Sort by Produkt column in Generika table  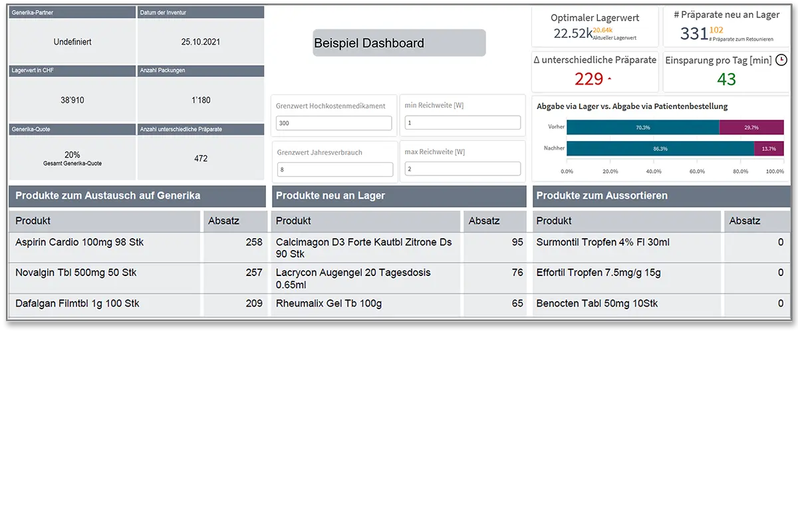(105, 221)
